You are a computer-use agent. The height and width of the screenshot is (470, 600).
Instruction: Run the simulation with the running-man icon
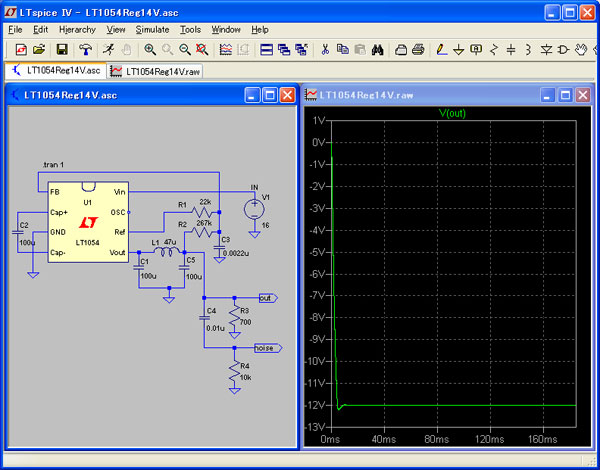[x=109, y=49]
